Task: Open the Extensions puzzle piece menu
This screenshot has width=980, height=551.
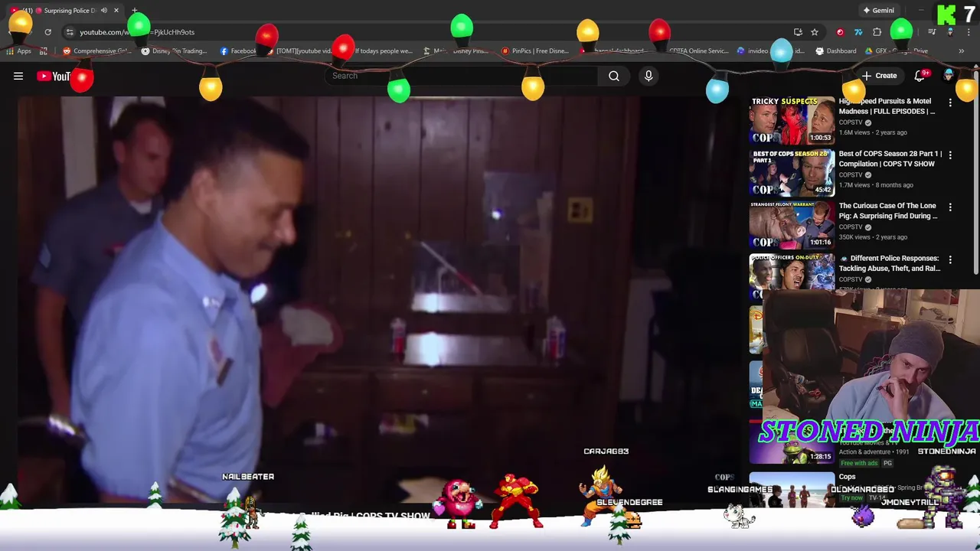Action: click(x=877, y=32)
